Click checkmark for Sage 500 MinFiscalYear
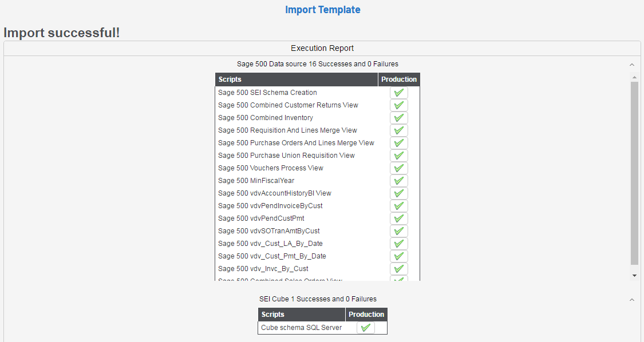 pos(399,181)
